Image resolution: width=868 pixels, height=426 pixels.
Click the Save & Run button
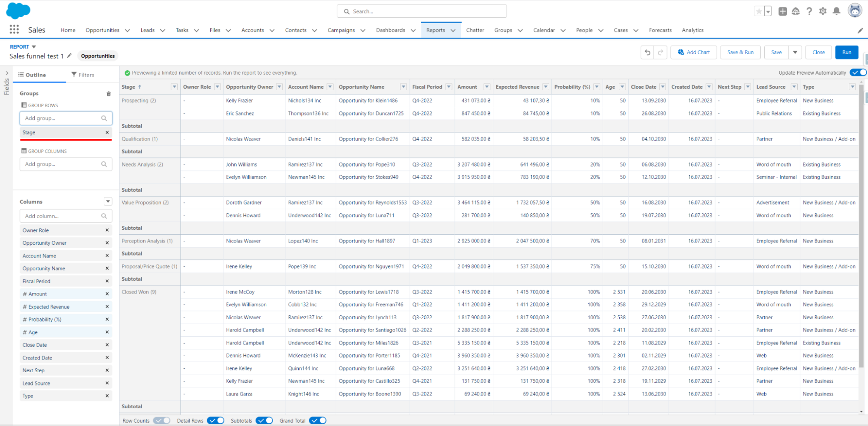pos(740,52)
